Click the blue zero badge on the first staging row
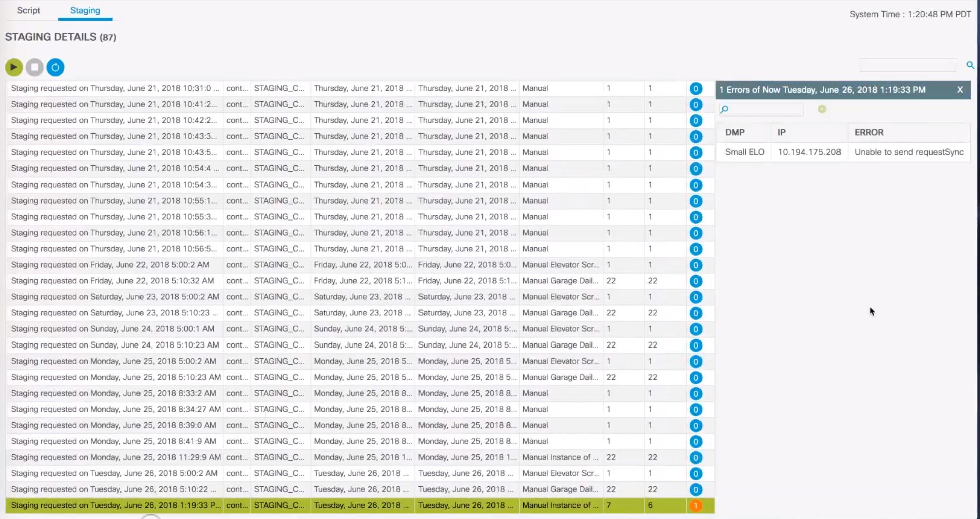Viewport: 980px width, 519px height. click(x=695, y=88)
